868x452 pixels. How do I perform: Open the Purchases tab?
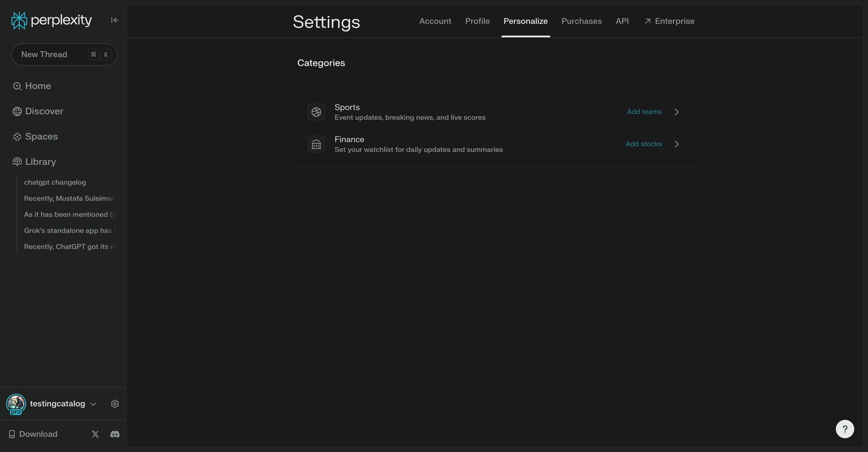pos(582,21)
